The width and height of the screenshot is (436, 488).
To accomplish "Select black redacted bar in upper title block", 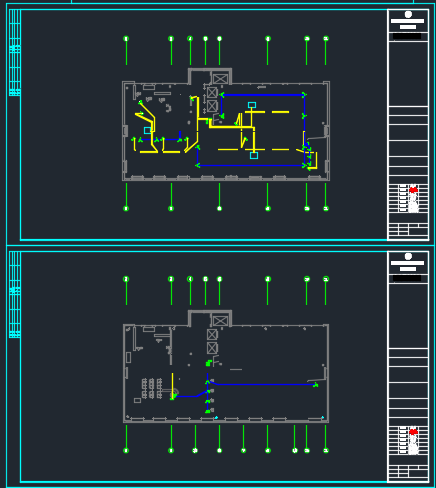I will click(407, 36).
